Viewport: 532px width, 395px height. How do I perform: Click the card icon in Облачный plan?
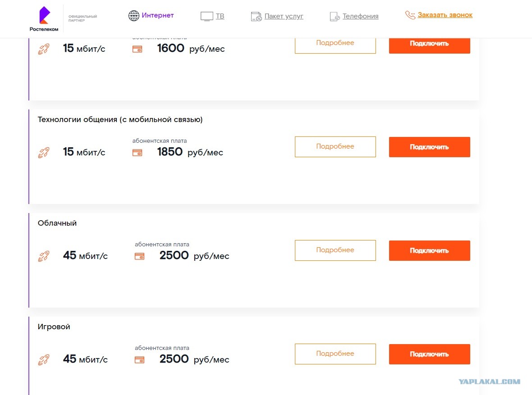coord(139,256)
